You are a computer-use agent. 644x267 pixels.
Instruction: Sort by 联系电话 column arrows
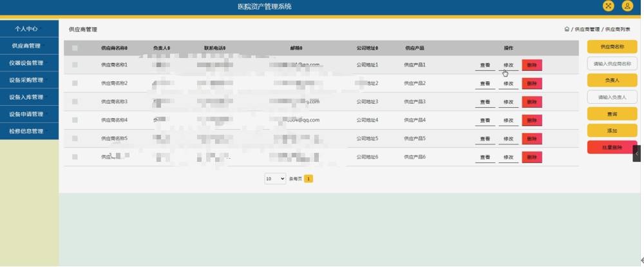224,48
